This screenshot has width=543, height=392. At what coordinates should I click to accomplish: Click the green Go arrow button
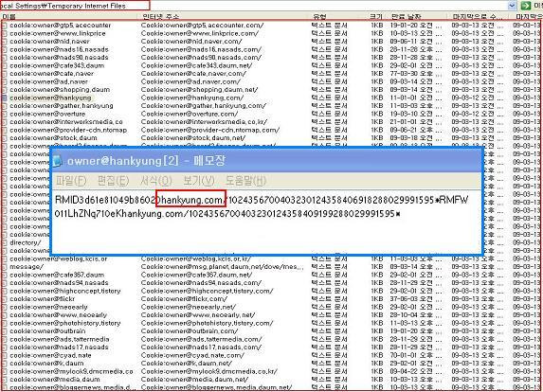click(526, 6)
